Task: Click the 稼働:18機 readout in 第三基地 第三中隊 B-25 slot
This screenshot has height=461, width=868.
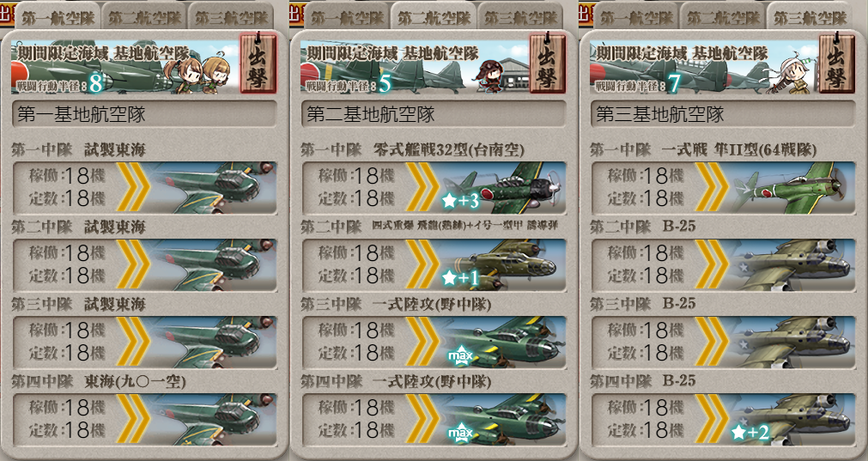Action: (646, 331)
